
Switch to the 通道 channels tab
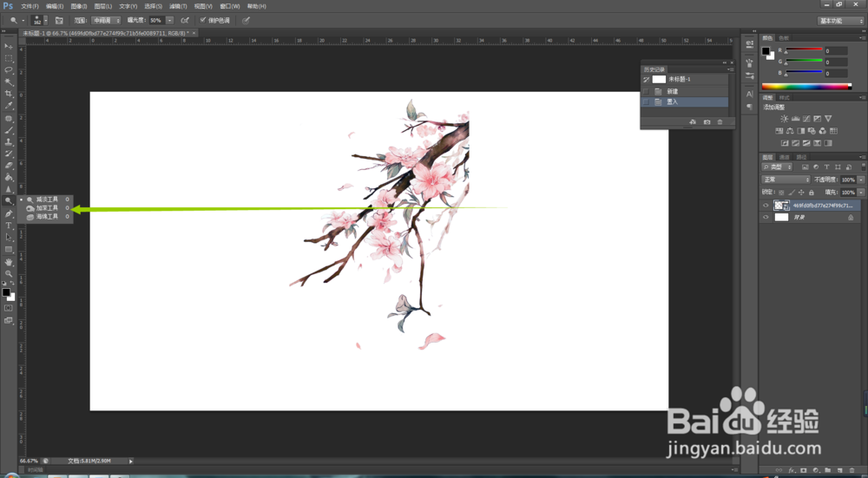coord(785,157)
